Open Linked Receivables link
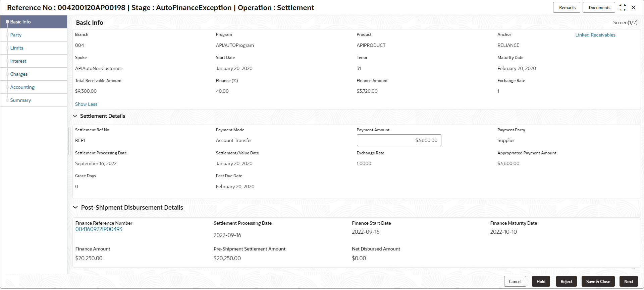This screenshot has width=644, height=290. (595, 35)
